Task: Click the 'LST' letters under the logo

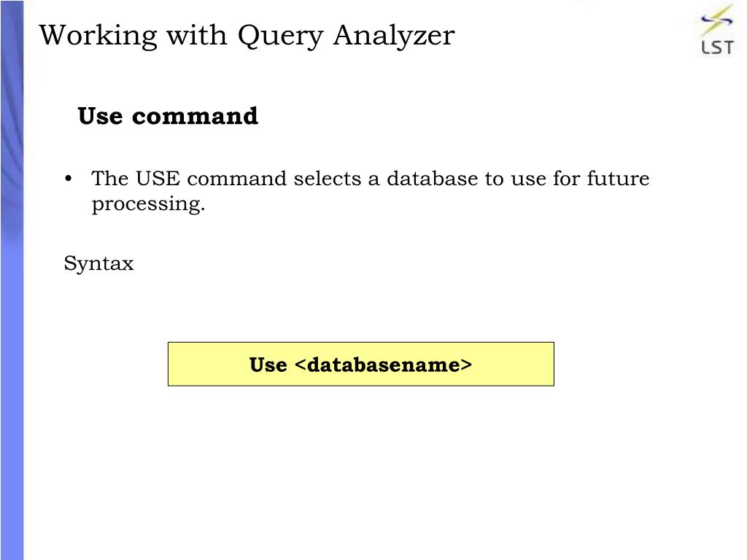Action: click(x=718, y=47)
